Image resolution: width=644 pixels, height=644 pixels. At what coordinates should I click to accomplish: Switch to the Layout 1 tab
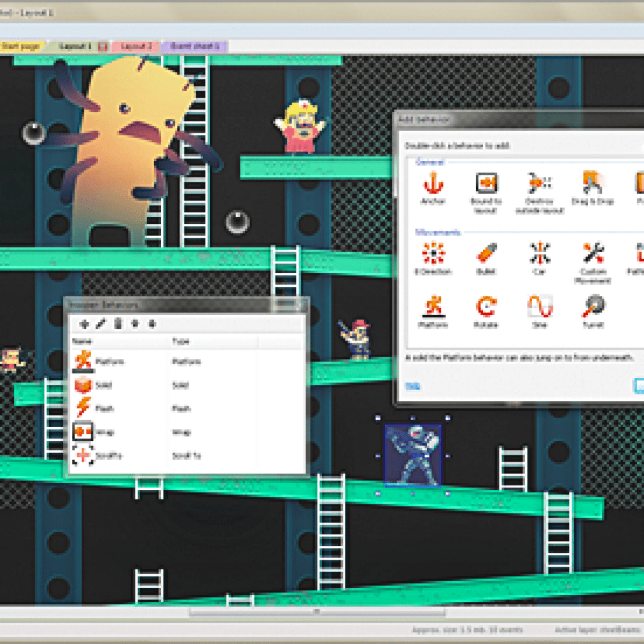(x=75, y=47)
